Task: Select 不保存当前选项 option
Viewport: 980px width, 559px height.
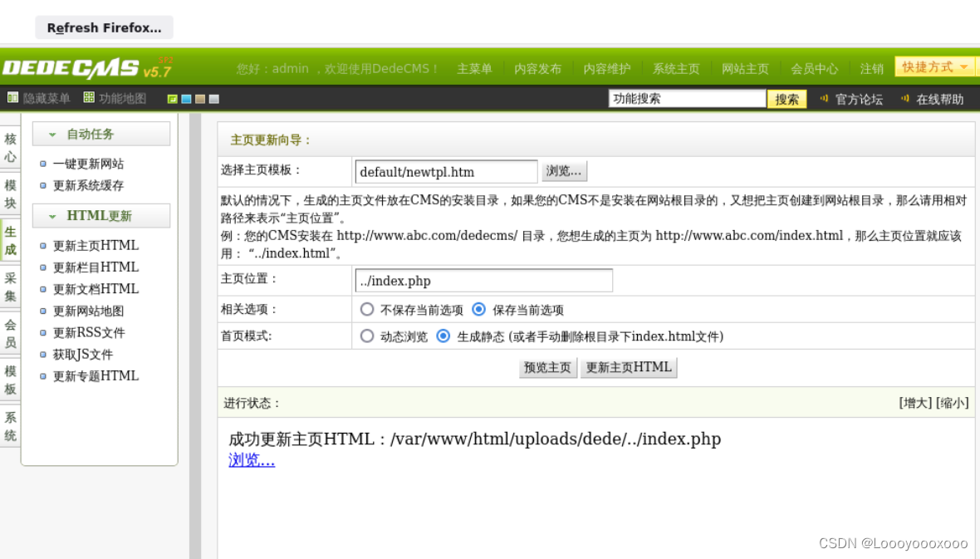Action: pyautogui.click(x=367, y=310)
